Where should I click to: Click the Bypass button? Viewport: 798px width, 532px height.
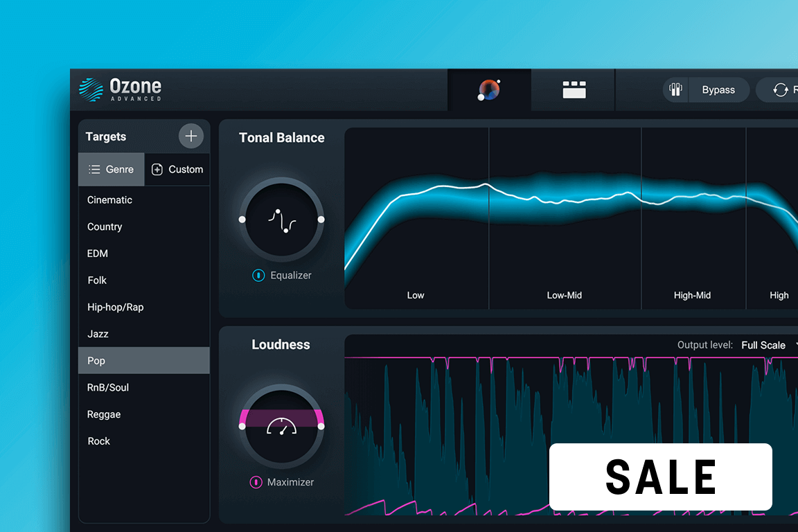pyautogui.click(x=718, y=89)
